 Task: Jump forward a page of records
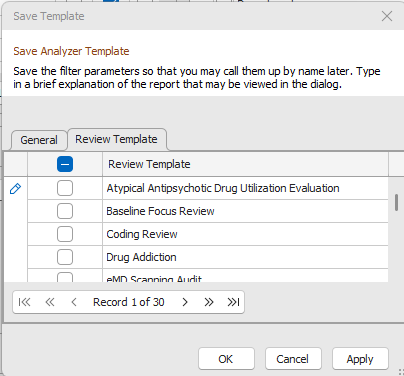(x=209, y=302)
